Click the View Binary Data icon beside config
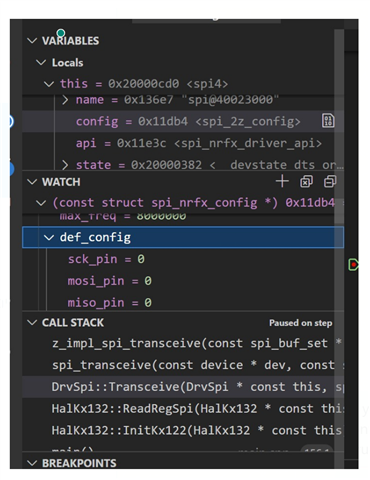Screen dimensions: 370x480 pyautogui.click(x=328, y=121)
